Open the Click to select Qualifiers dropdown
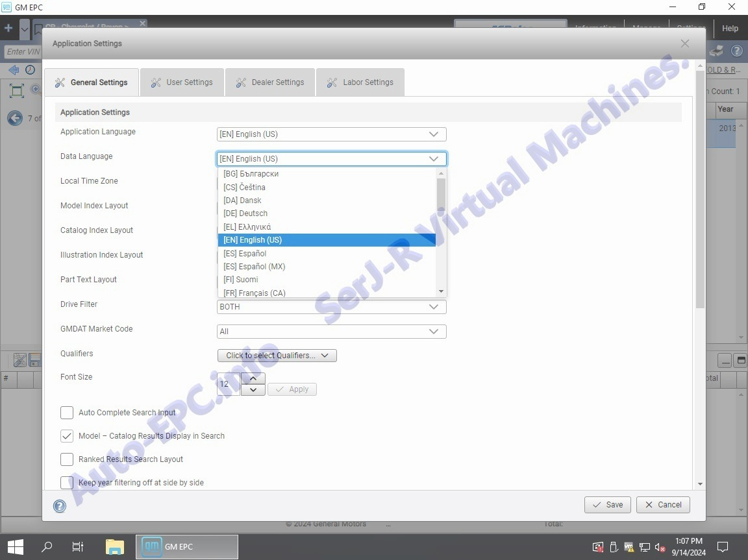Screen dimensions: 748x560 click(277, 356)
